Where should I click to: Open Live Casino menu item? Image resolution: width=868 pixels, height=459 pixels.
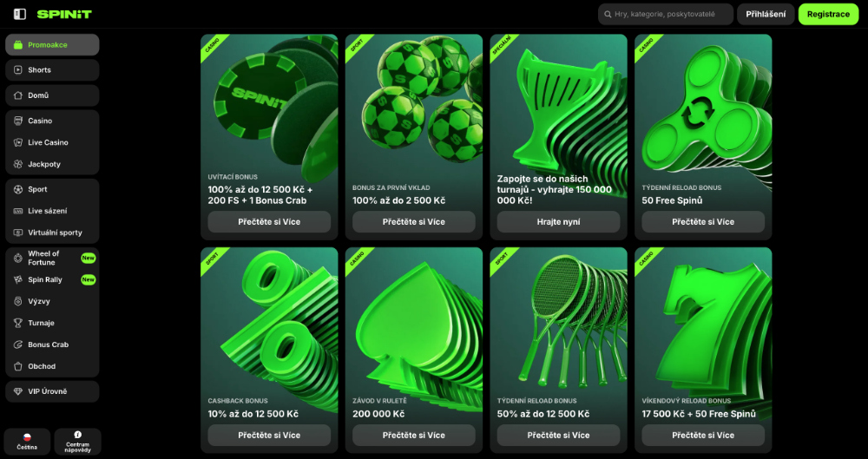pyautogui.click(x=48, y=142)
